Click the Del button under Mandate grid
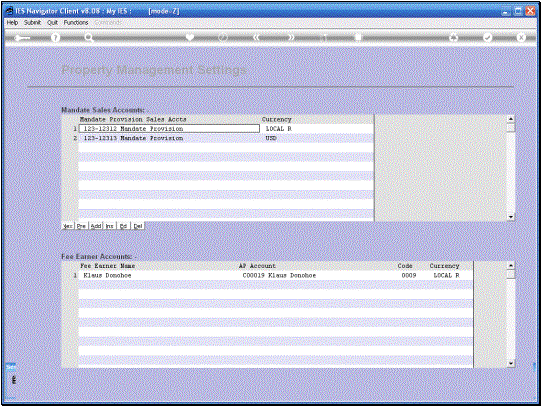The width and height of the screenshot is (541, 406). (x=138, y=226)
